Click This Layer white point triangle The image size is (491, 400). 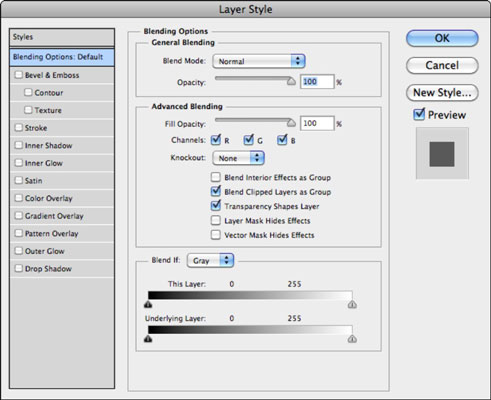point(352,304)
